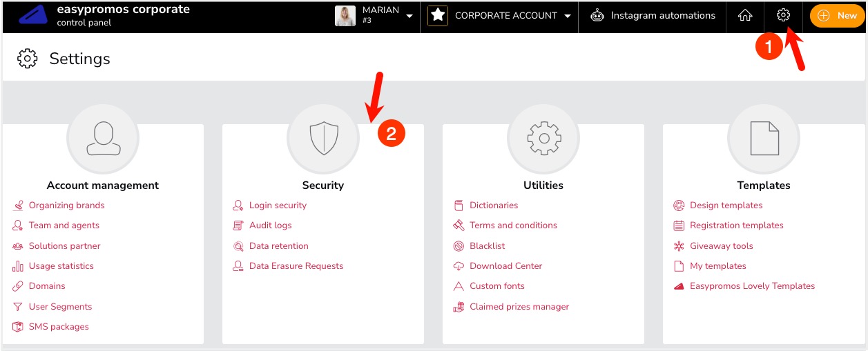Click the Settings gear icon in the page title
The image size is (868, 351).
click(27, 59)
